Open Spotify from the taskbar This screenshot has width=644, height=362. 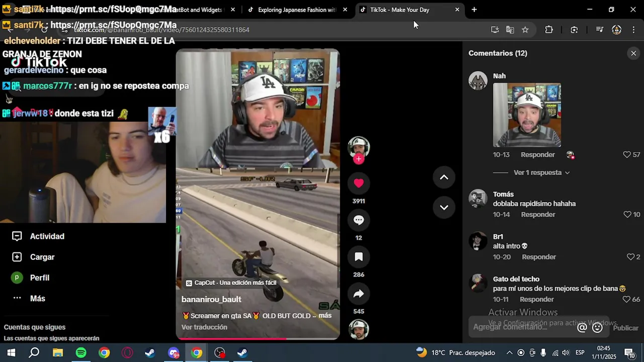click(x=81, y=353)
